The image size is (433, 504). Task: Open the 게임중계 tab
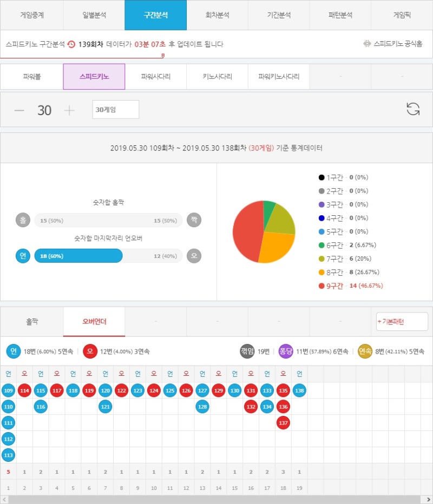pyautogui.click(x=32, y=15)
